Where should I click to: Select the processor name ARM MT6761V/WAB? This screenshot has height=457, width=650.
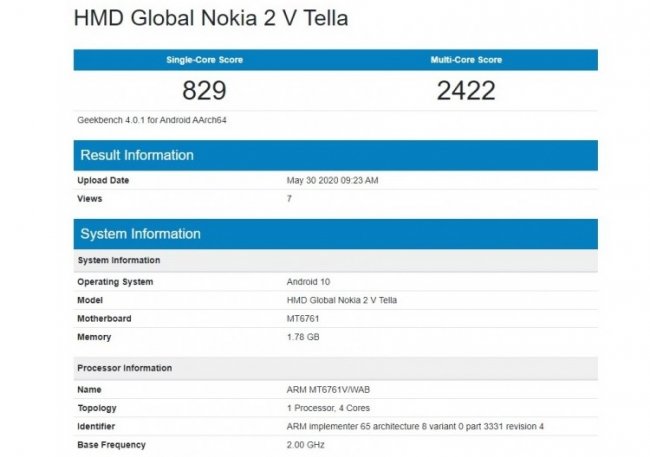point(330,391)
